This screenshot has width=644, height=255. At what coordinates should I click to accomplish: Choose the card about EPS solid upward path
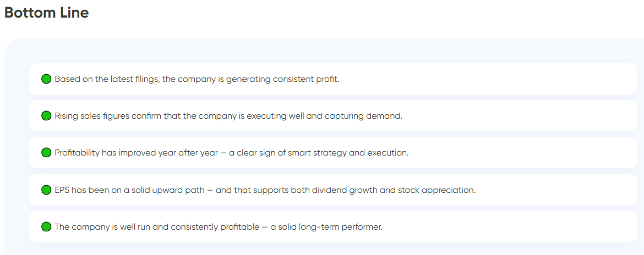coord(332,190)
